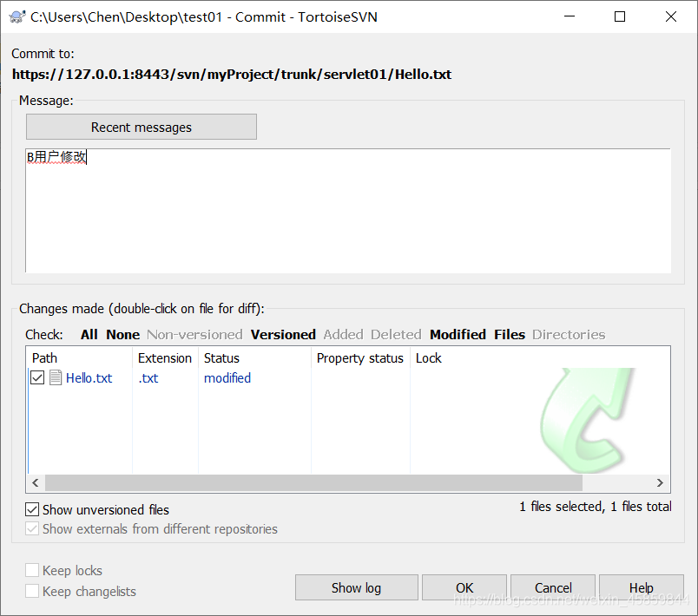The width and height of the screenshot is (698, 616).
Task: Click the Show log button
Action: (356, 587)
